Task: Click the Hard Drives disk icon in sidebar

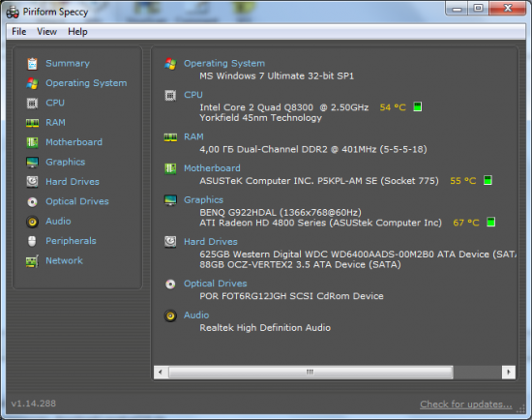Action: 32,182
